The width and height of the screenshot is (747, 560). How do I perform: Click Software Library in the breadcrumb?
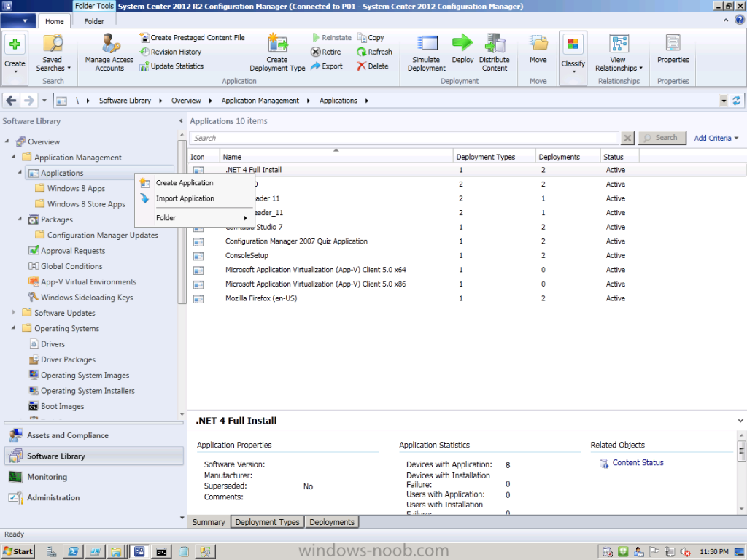125,101
